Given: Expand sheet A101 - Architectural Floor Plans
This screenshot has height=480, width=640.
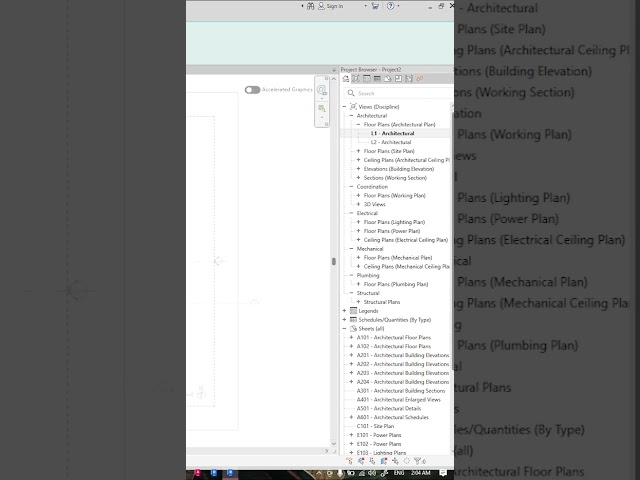Looking at the screenshot, I should (x=351, y=338).
